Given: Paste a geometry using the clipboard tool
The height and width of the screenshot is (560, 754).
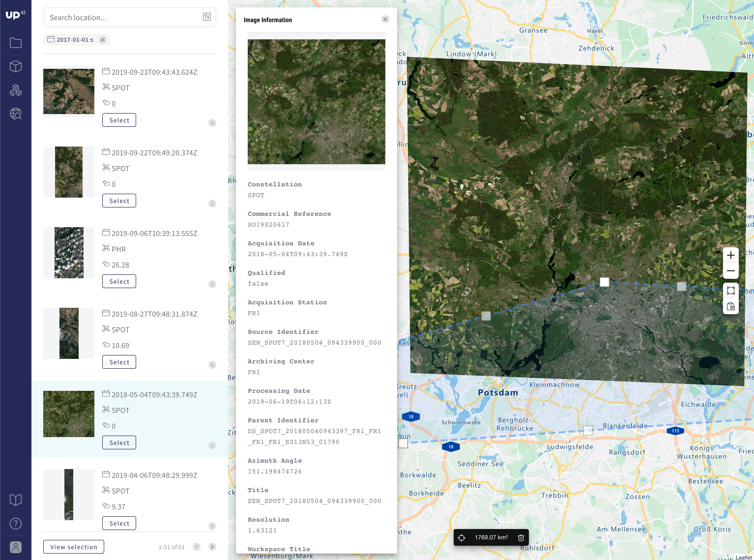Looking at the screenshot, I should click(x=731, y=307).
